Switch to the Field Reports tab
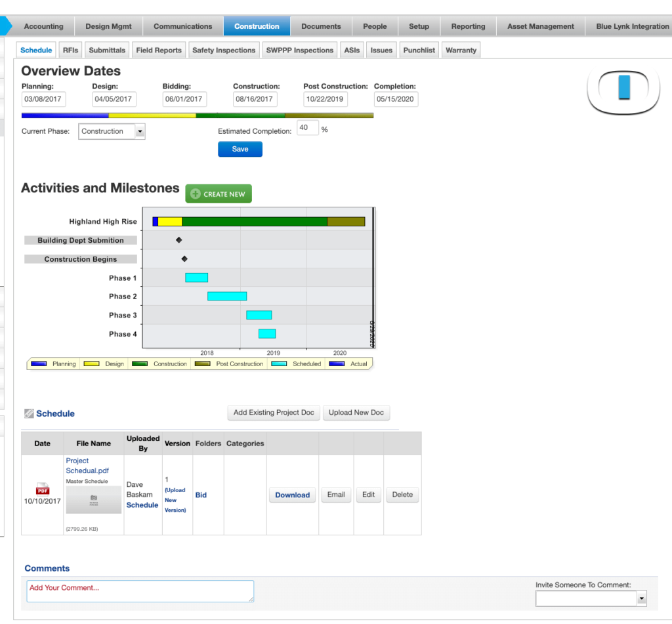This screenshot has height=624, width=672. 159,50
